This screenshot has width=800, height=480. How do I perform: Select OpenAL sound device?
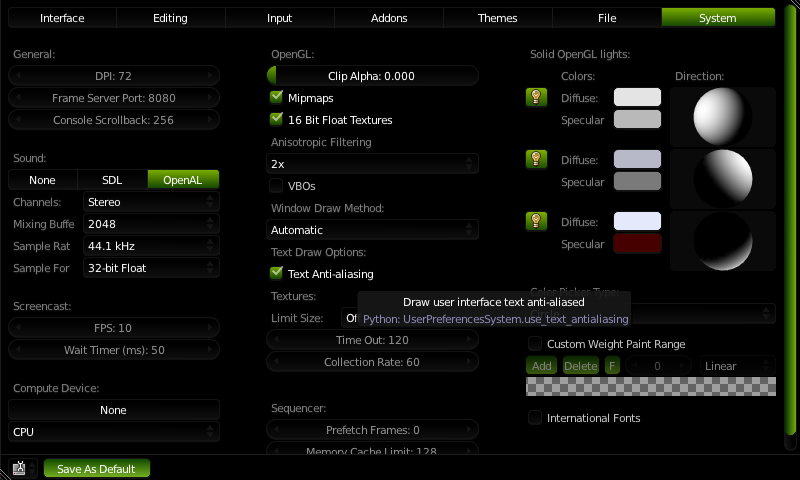183,180
